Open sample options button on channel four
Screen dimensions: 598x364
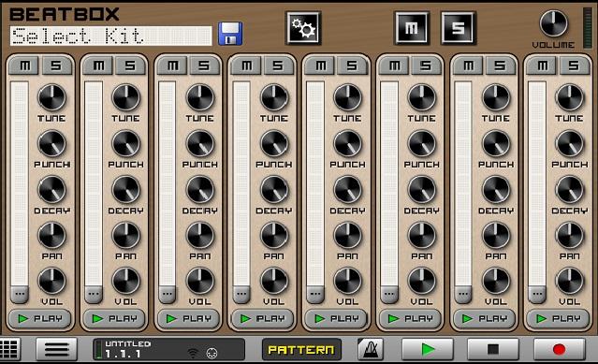(241, 294)
